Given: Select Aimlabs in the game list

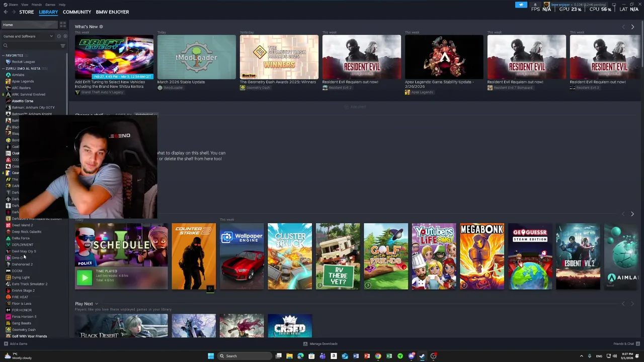Looking at the screenshot, I should coord(18,75).
